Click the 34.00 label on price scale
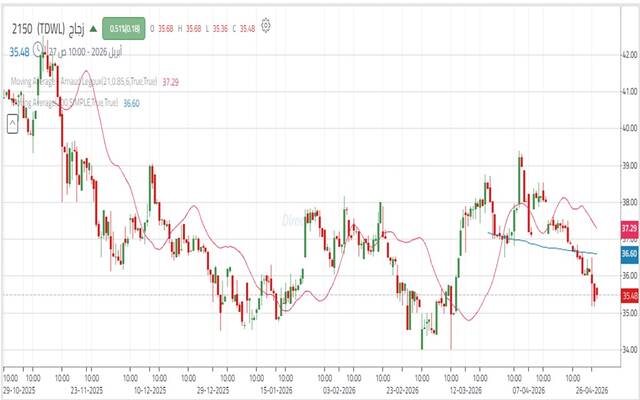 pos(628,350)
